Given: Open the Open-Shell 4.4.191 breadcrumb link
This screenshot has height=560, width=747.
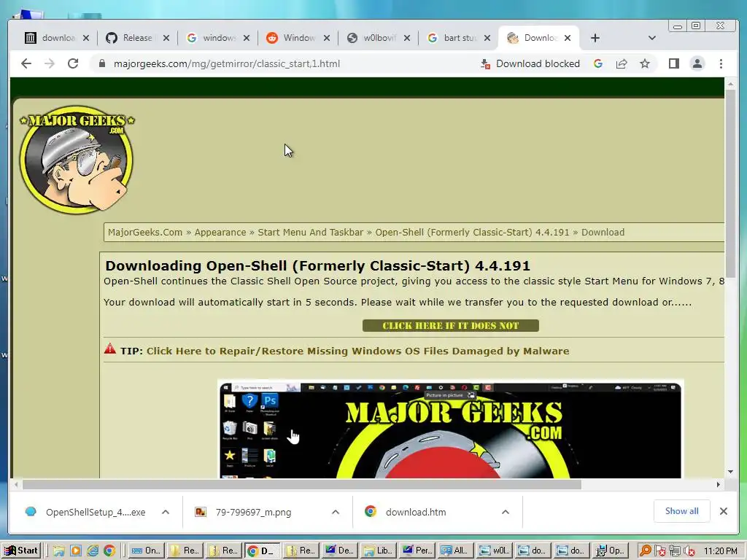Looking at the screenshot, I should (x=472, y=233).
